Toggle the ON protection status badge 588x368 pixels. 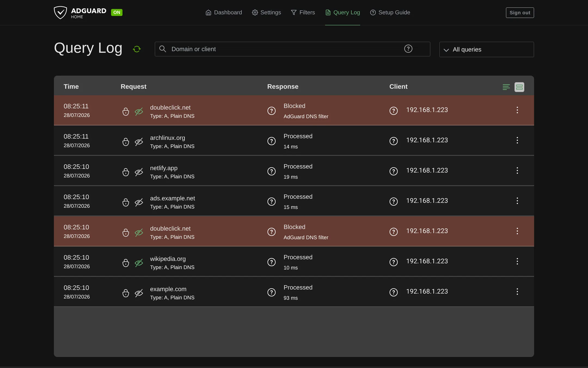(117, 12)
